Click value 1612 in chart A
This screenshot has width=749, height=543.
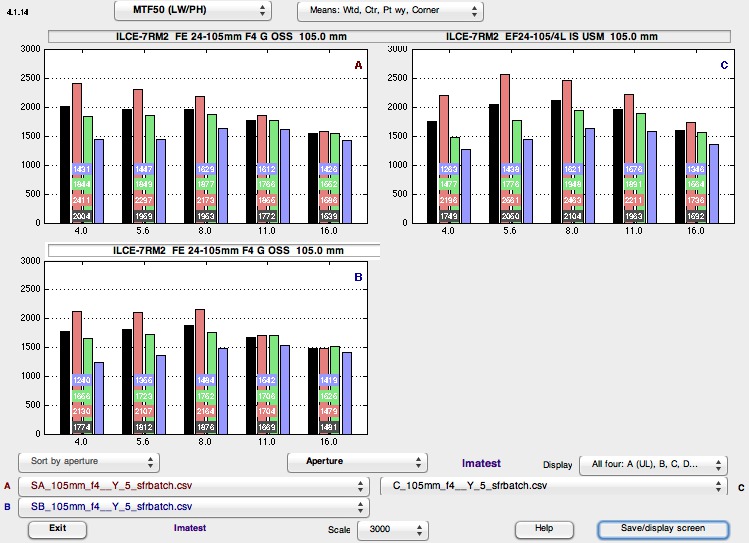click(267, 169)
